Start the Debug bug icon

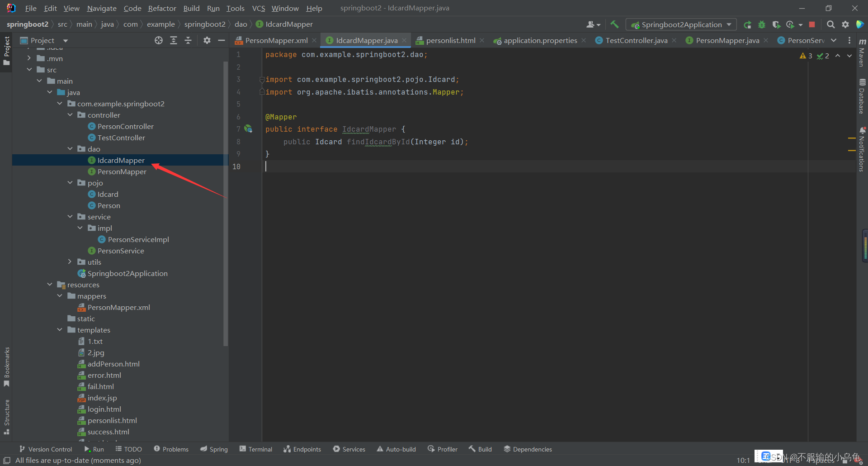[762, 24]
